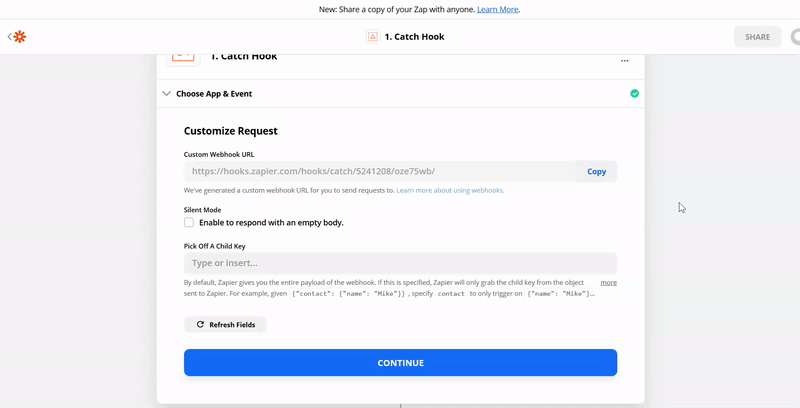Click the Learn More banner link
This screenshot has width=800, height=408.
498,9
